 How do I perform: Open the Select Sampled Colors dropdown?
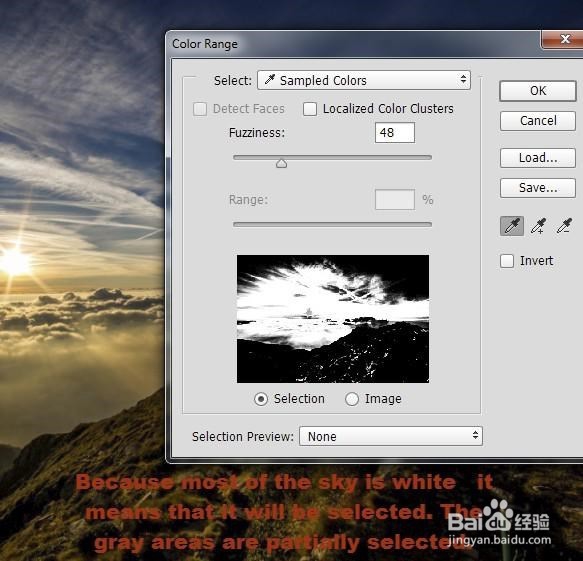pyautogui.click(x=364, y=80)
